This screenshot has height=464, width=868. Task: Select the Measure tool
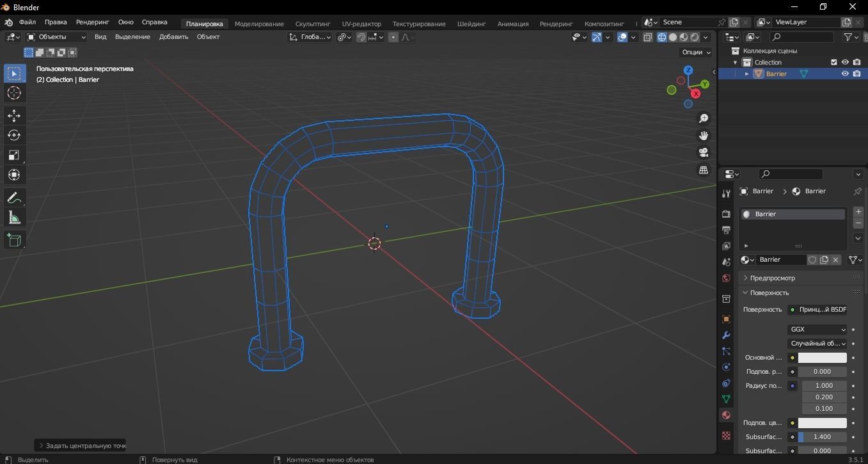click(x=14, y=218)
